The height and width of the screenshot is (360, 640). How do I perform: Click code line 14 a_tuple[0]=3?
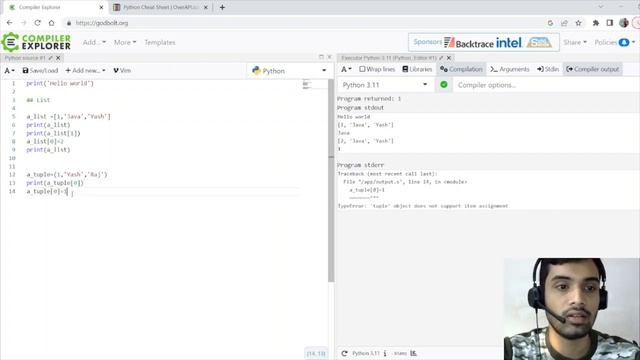[47, 191]
